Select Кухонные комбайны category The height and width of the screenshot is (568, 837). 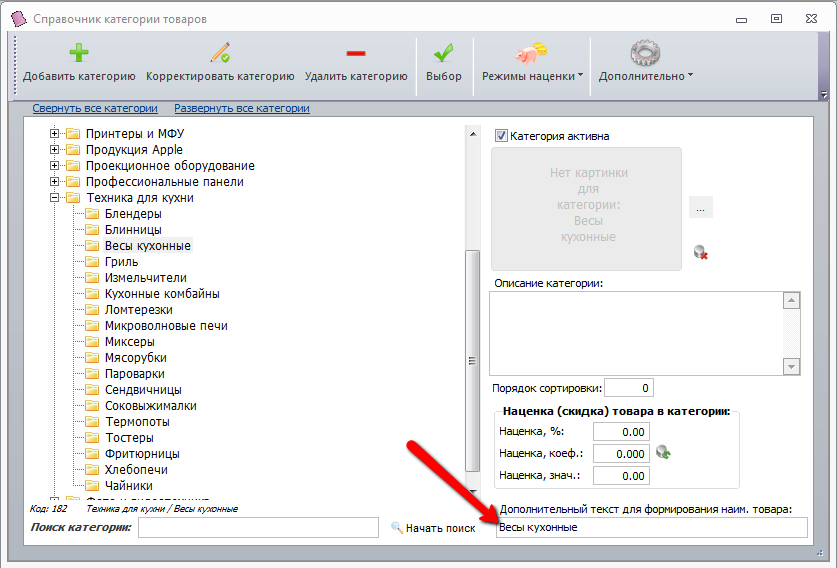coord(162,294)
